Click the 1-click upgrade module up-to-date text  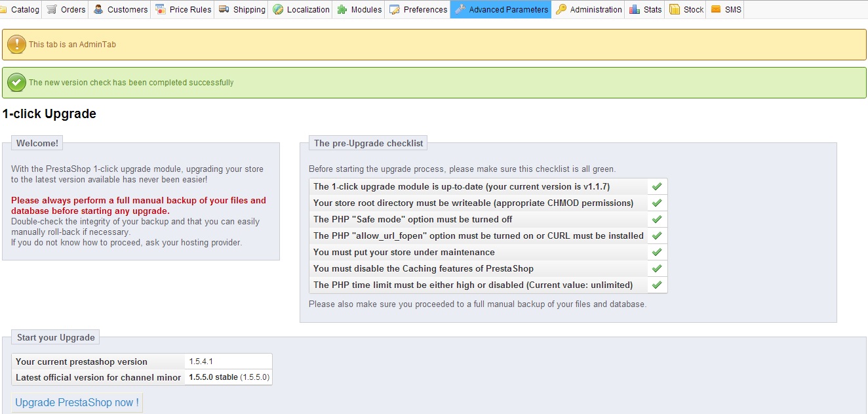pos(462,186)
